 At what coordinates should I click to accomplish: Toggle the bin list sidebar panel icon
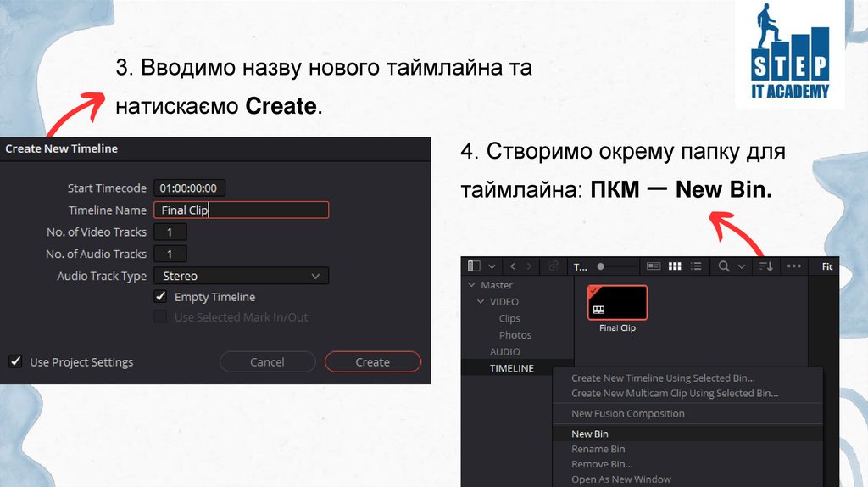click(474, 266)
